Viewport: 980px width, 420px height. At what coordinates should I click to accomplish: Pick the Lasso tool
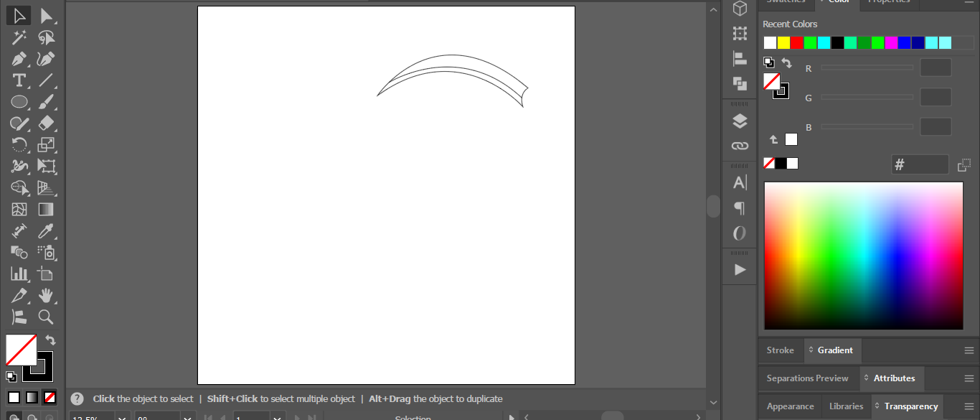click(x=47, y=37)
